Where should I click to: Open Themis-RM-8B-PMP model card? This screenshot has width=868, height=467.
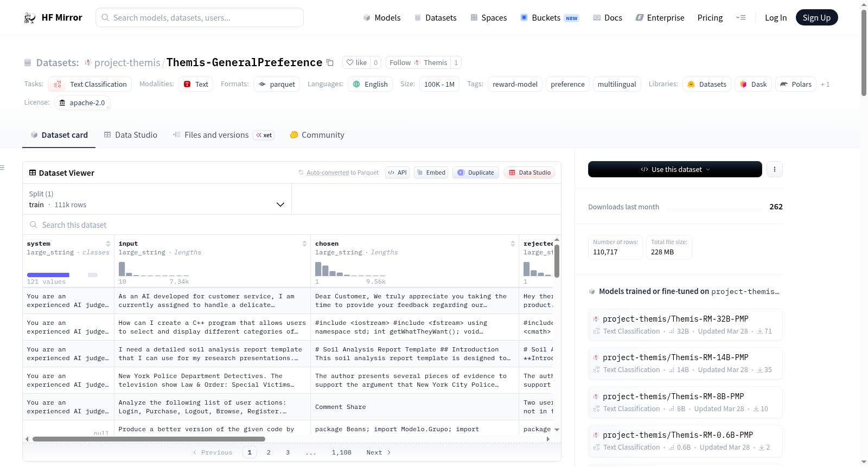pyautogui.click(x=685, y=402)
